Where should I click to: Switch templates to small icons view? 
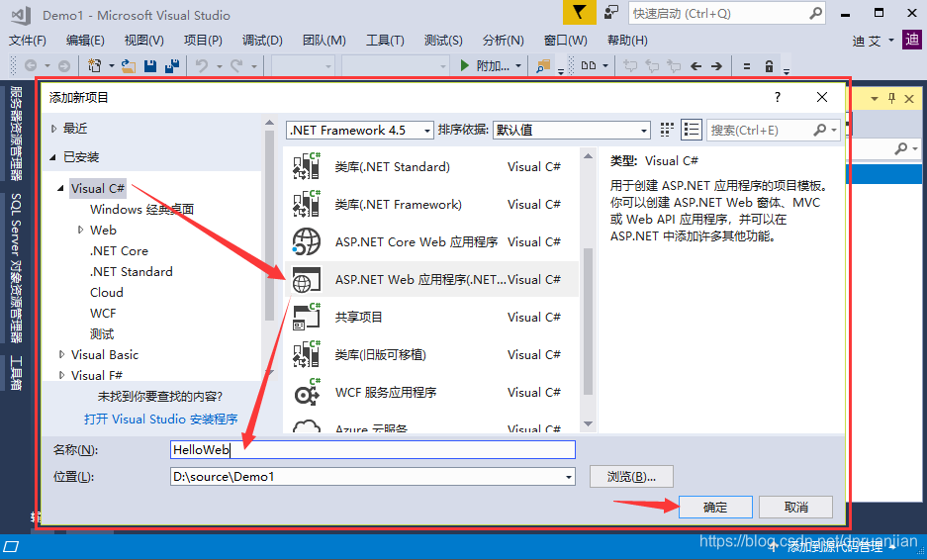point(667,130)
